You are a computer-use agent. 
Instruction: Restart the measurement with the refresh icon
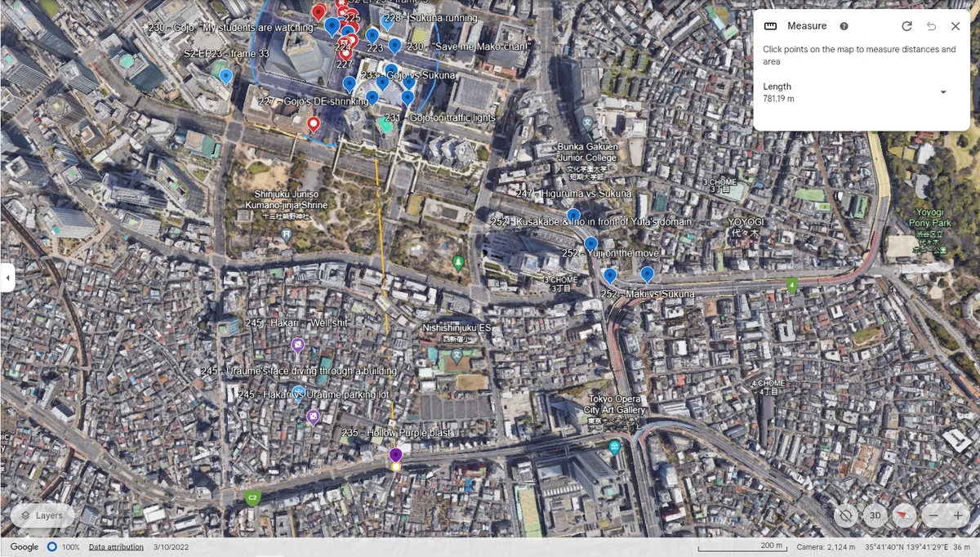(906, 26)
